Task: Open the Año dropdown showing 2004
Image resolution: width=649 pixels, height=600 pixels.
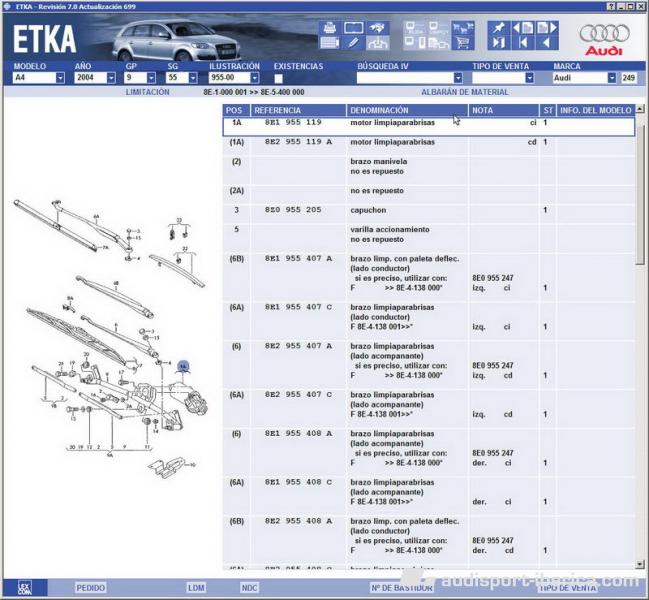Action: [111, 78]
